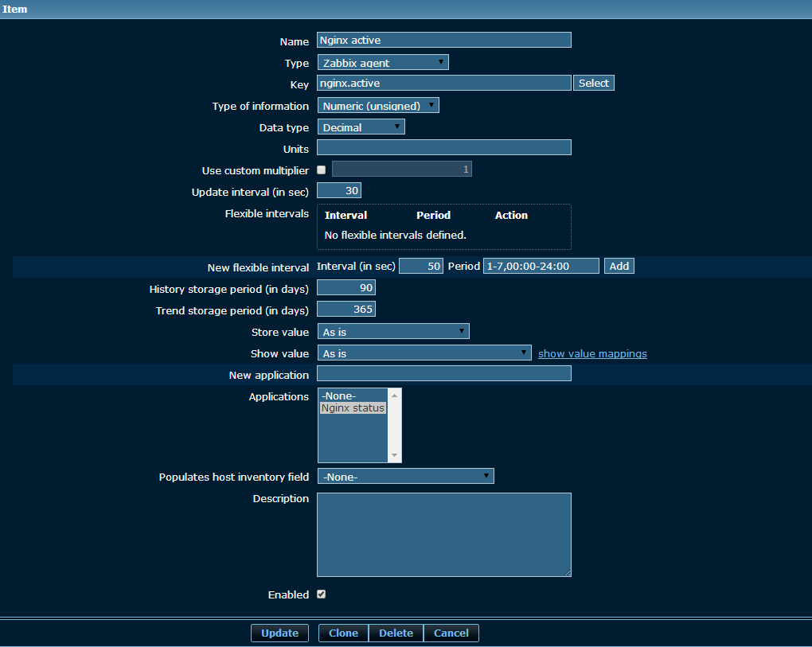Focus the Update interval field
The width and height of the screenshot is (812, 647).
click(339, 191)
